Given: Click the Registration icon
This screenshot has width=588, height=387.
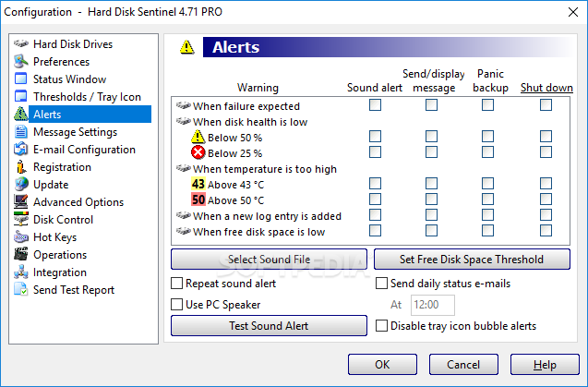Looking at the screenshot, I should point(21,166).
